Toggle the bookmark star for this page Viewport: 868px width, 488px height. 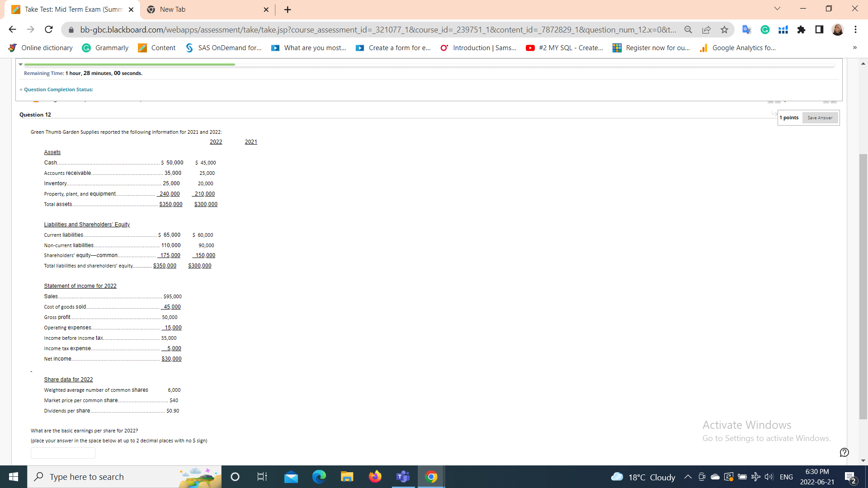click(724, 30)
